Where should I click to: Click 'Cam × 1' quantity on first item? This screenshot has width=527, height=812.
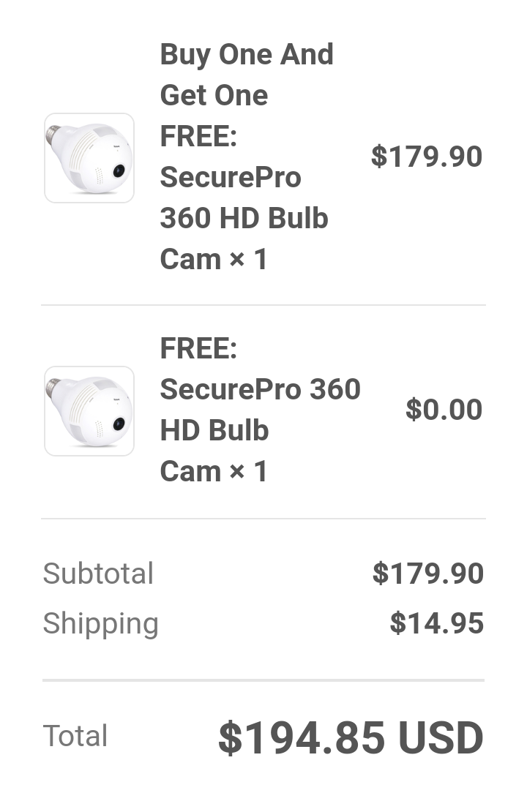tap(214, 259)
